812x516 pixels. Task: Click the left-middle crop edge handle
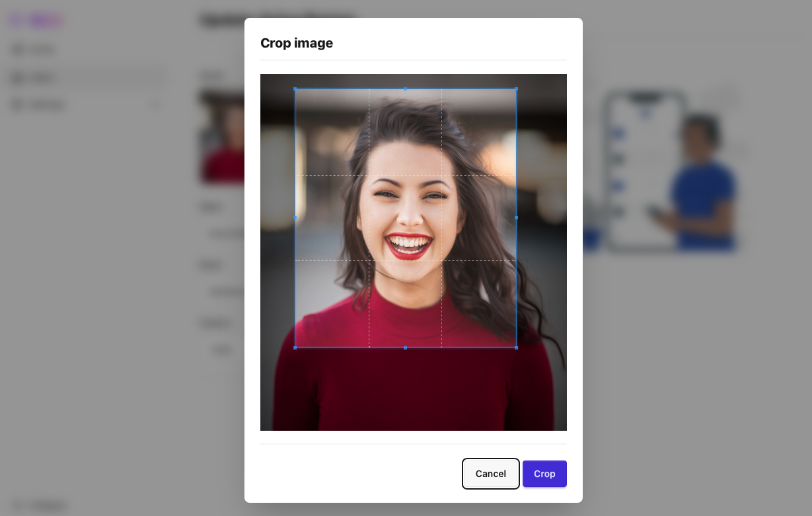295,217
